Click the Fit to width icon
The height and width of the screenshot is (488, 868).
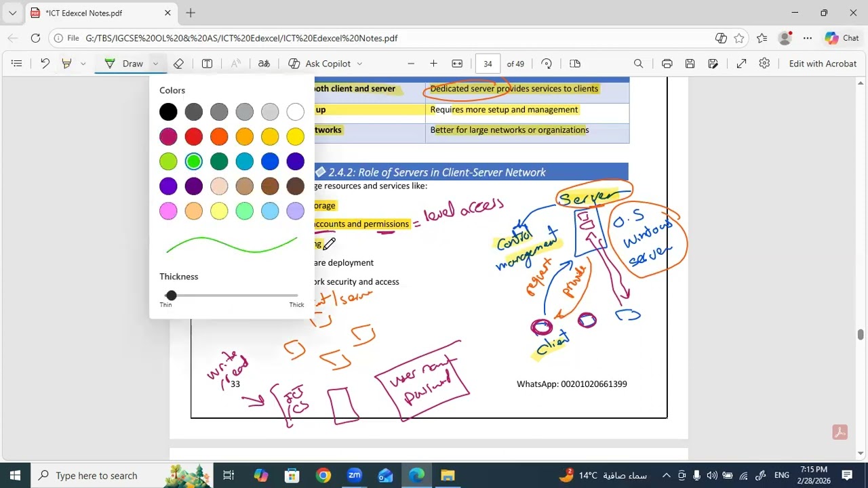tap(457, 64)
